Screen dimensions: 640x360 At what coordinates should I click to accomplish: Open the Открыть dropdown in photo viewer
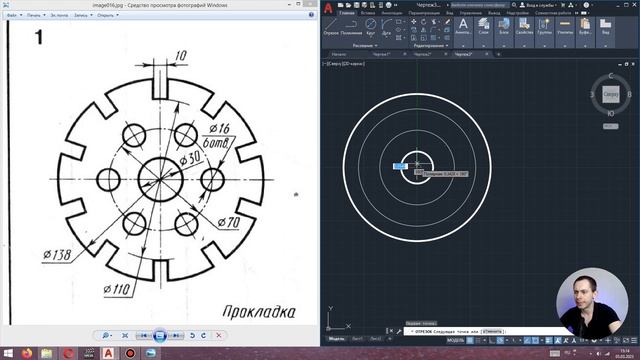(x=108, y=15)
